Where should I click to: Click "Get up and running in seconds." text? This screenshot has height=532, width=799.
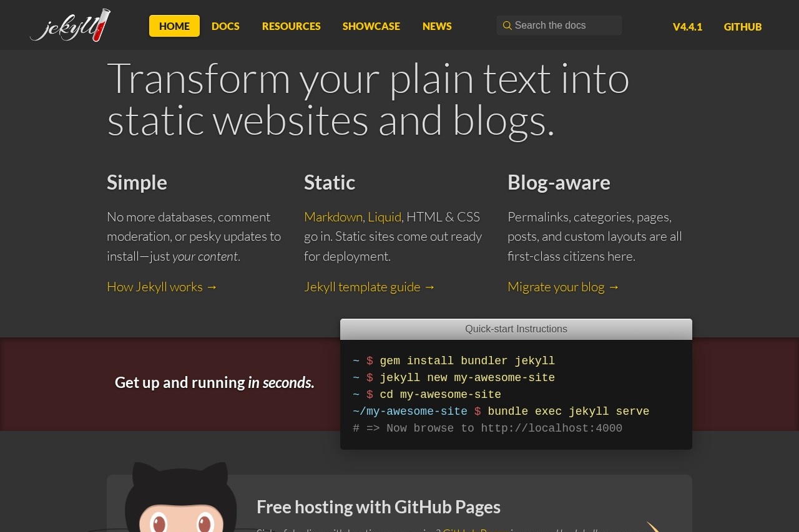(x=214, y=382)
